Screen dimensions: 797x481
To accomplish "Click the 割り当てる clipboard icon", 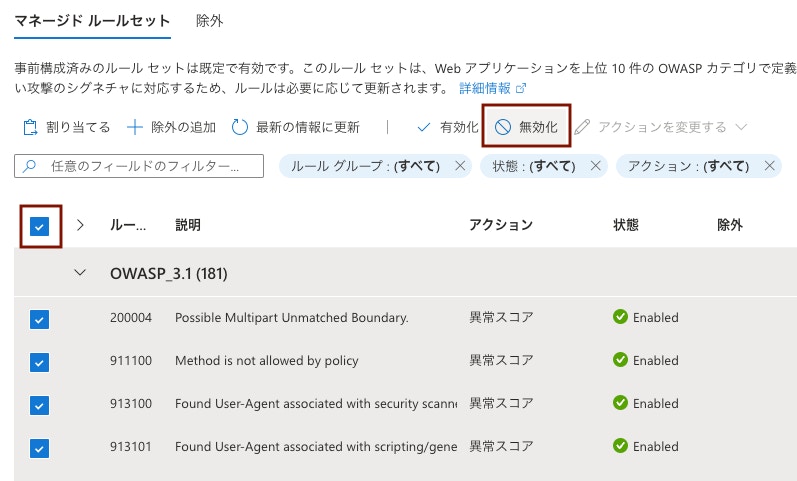I will (x=30, y=127).
